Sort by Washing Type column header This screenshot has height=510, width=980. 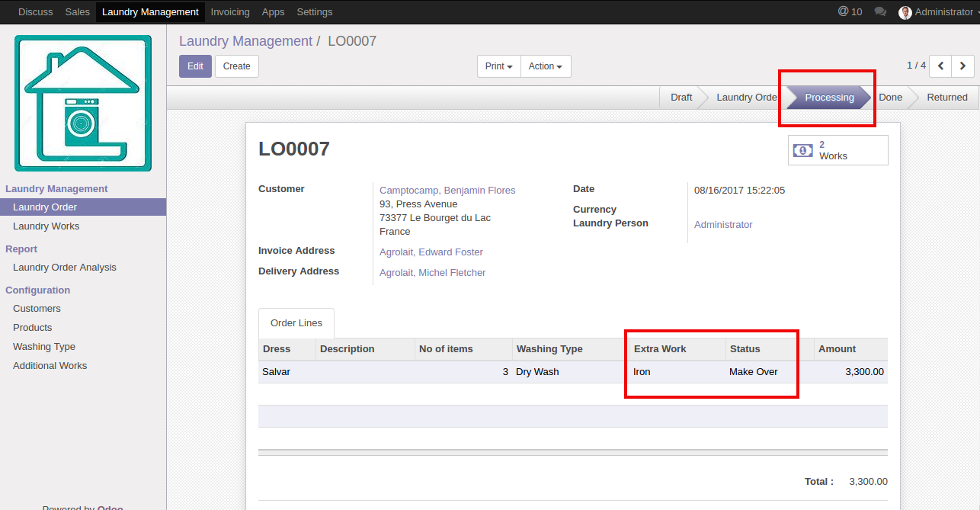pos(571,349)
